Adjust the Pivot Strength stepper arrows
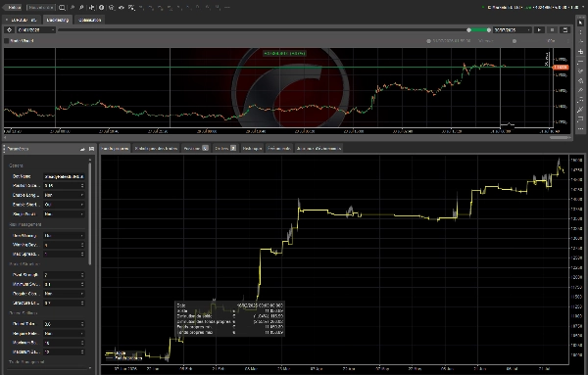 [82, 275]
